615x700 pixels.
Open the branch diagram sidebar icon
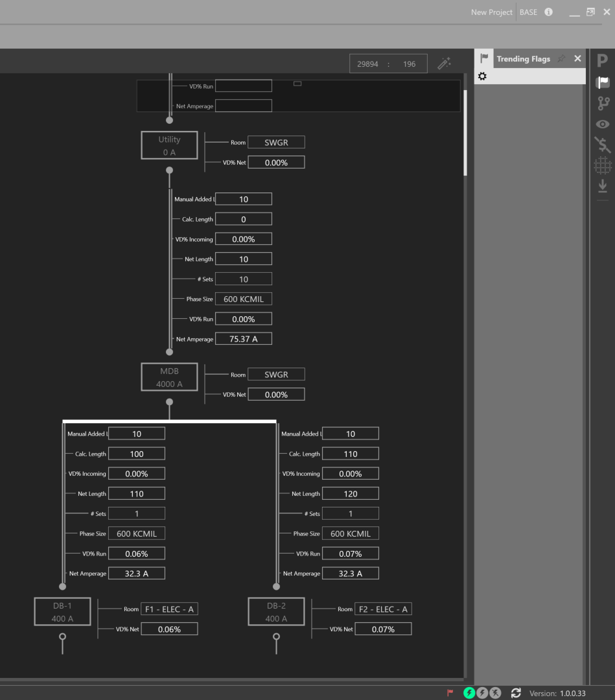603,102
